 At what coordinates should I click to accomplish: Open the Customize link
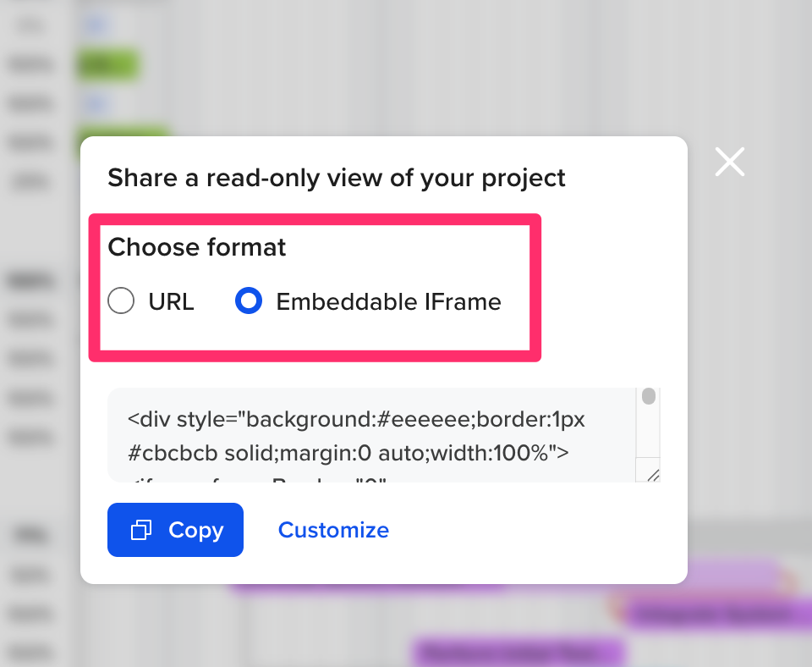point(333,530)
